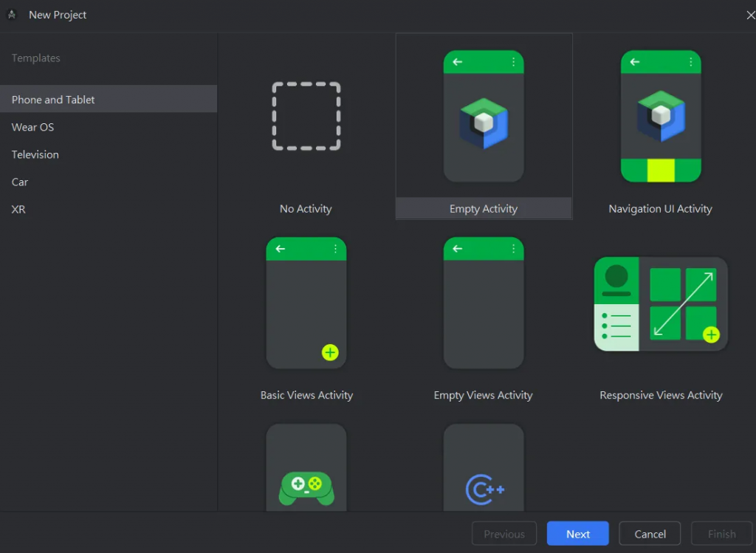Viewport: 756px width, 553px height.
Task: Switch to Television templates
Action: [109, 154]
